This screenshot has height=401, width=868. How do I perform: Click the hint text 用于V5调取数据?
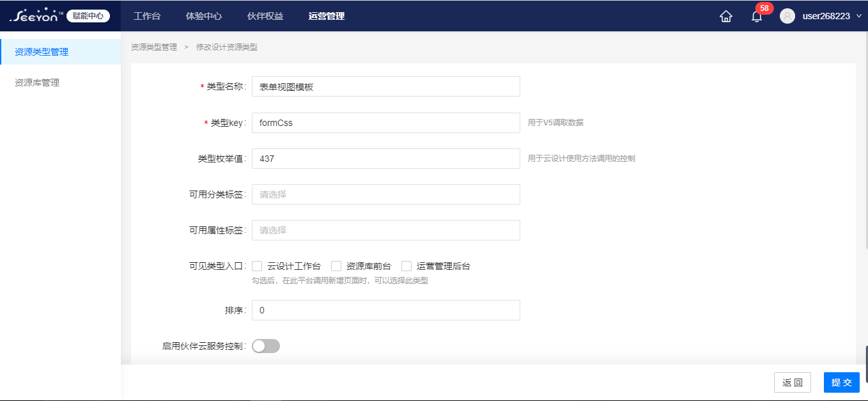pos(555,123)
